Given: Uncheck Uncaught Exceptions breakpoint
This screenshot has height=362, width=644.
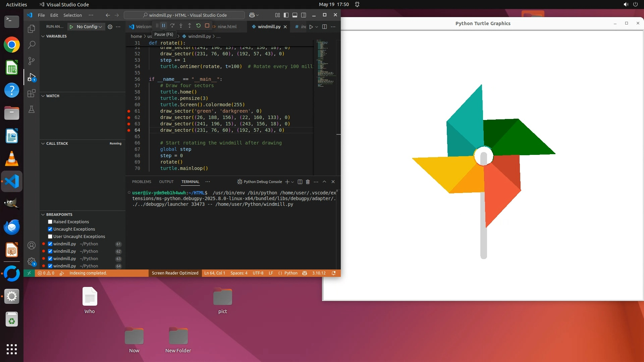Looking at the screenshot, I should pyautogui.click(x=50, y=229).
